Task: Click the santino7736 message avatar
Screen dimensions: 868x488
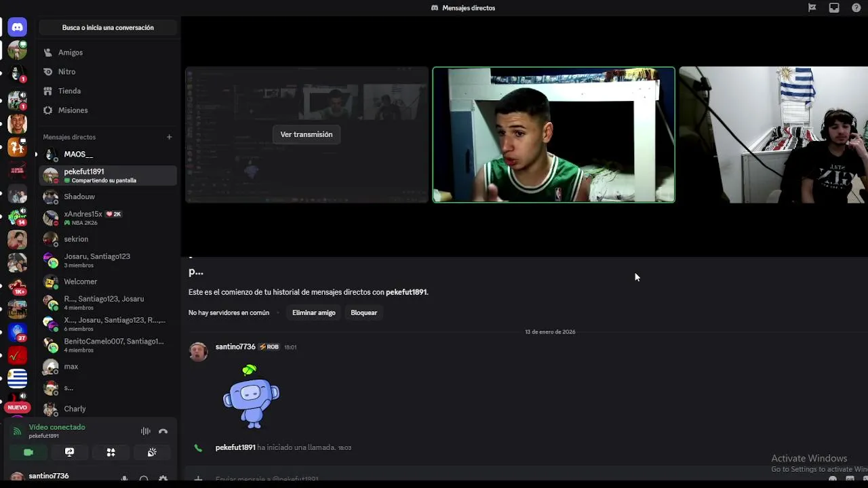Action: tap(198, 352)
